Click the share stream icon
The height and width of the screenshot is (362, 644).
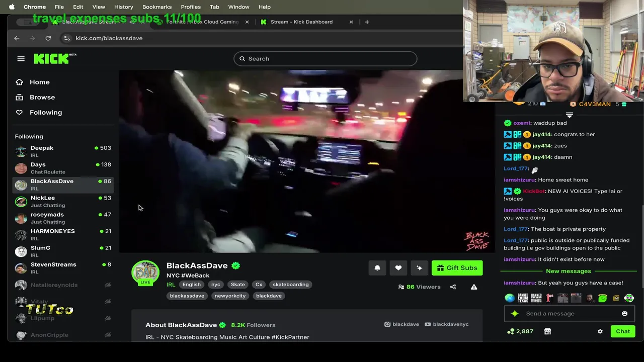[x=453, y=287]
